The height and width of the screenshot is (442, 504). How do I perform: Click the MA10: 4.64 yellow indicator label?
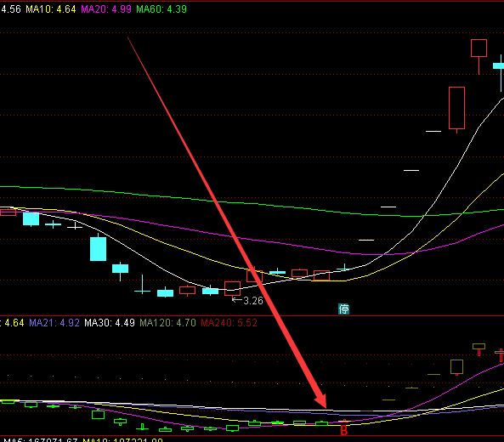coord(50,9)
